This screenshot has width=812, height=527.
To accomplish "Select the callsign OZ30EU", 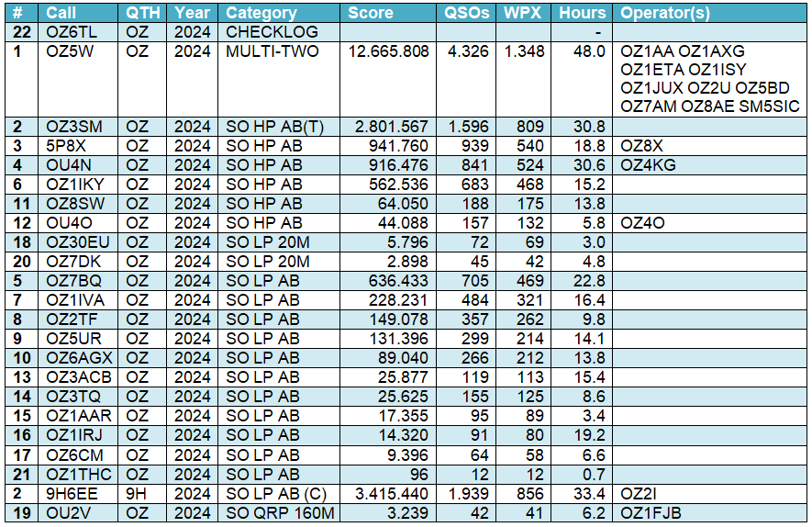I will tap(78, 242).
